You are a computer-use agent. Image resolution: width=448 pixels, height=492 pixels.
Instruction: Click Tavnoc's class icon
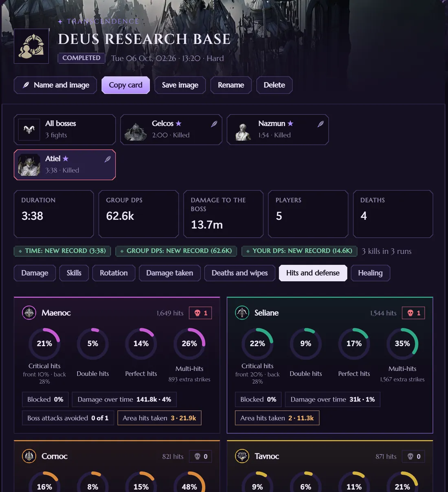coord(242,456)
